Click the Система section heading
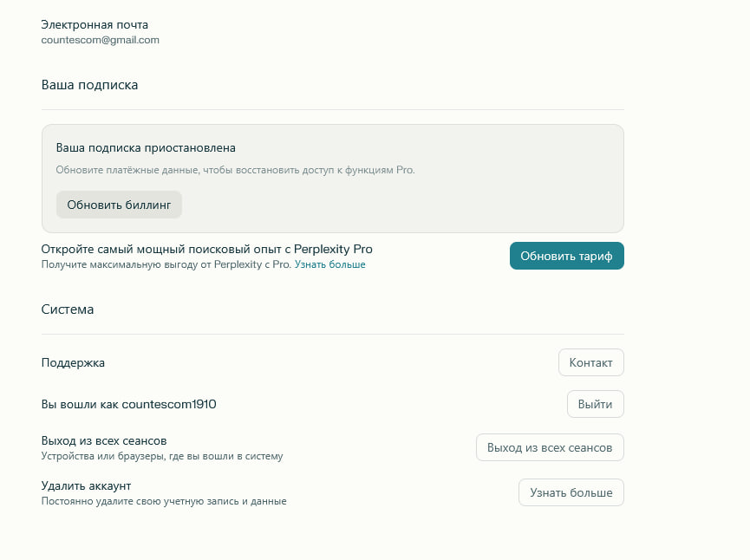 point(68,309)
